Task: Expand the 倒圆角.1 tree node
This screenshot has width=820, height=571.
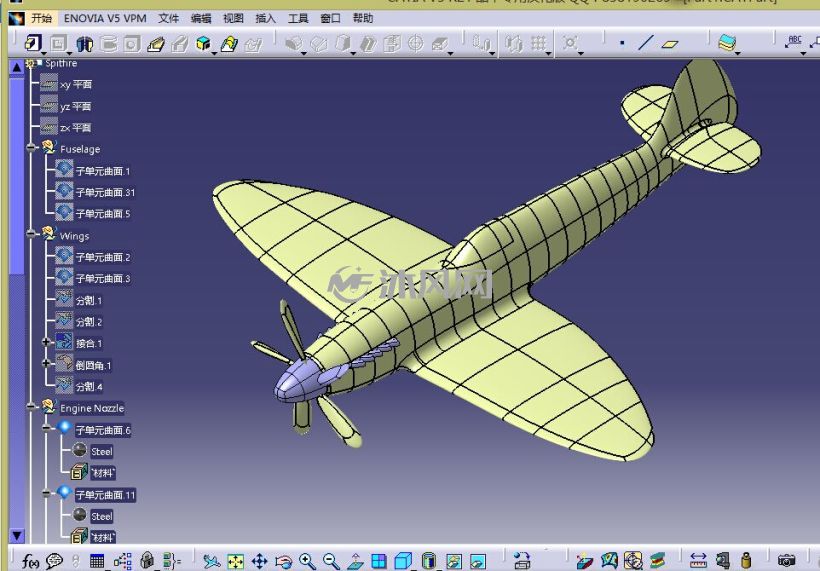Action: [x=47, y=363]
